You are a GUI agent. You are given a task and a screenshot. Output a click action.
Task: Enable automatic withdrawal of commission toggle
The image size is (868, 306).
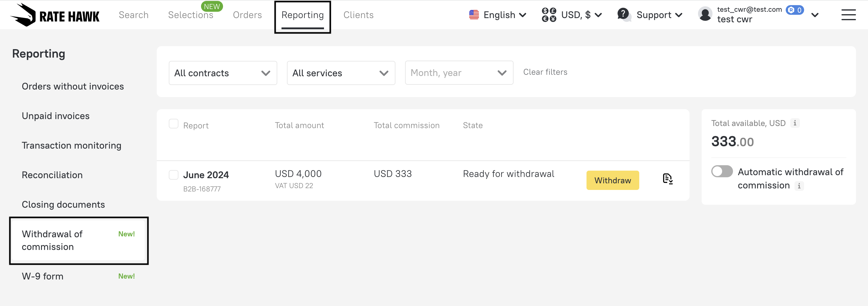click(722, 171)
